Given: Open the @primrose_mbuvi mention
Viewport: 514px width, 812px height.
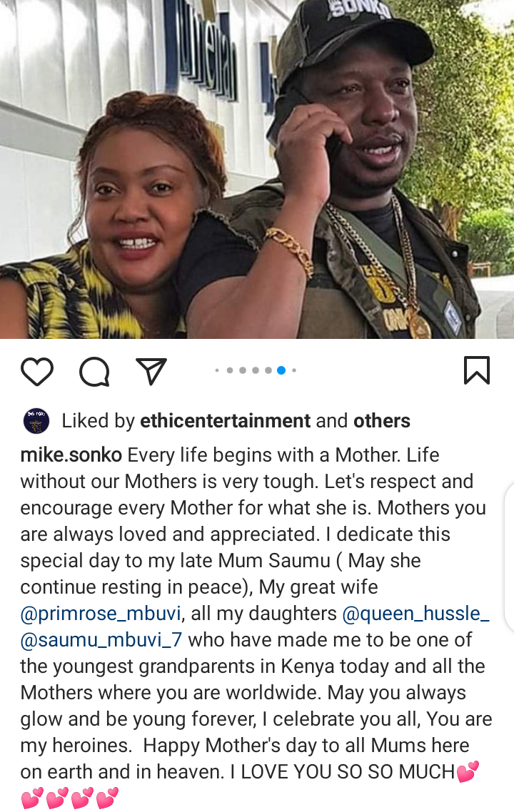Looking at the screenshot, I should point(101,614).
